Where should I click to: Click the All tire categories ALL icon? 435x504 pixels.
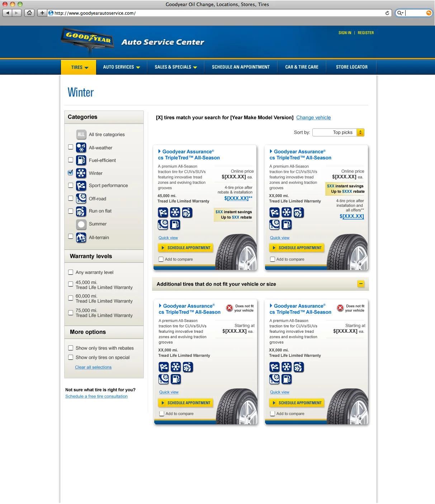[81, 134]
